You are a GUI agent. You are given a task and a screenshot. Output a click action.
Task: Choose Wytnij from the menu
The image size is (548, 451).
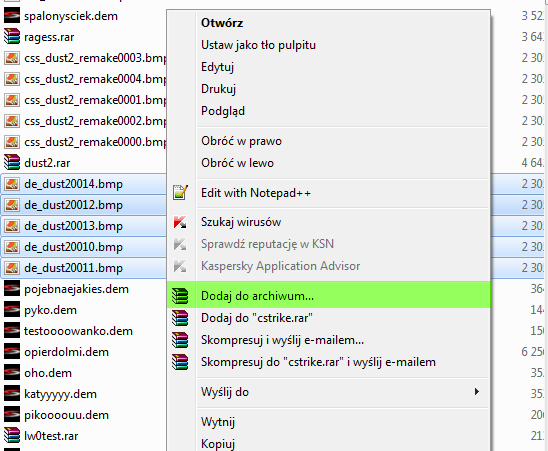218,422
